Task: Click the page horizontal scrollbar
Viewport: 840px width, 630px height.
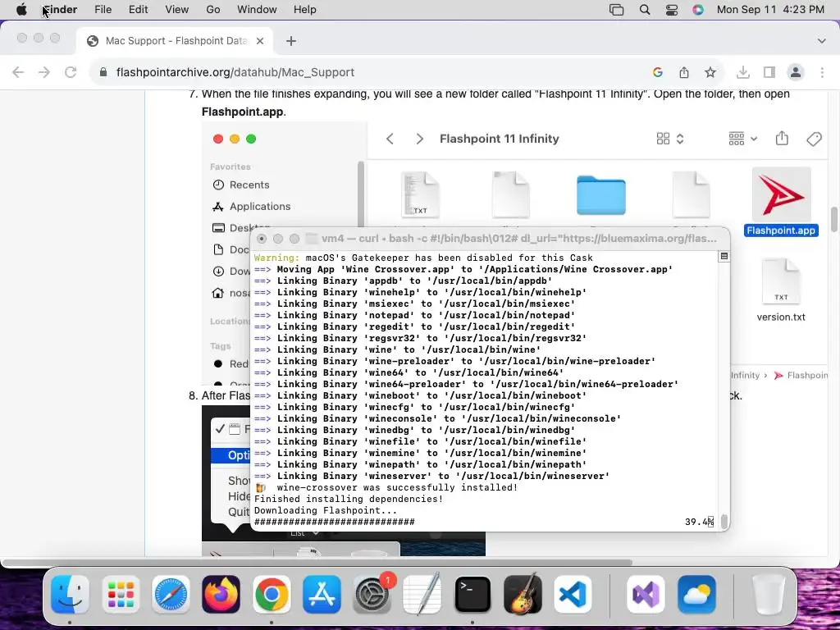Action: 317,563
